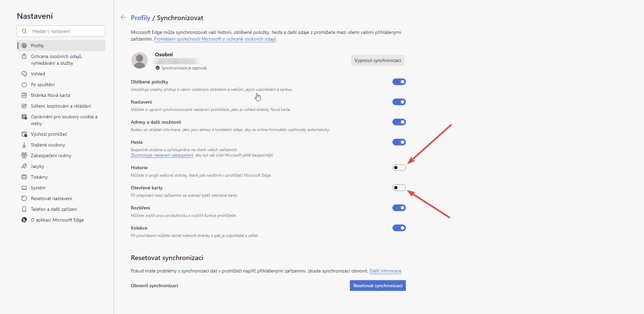Enable the Historie sync toggle

pos(399,168)
